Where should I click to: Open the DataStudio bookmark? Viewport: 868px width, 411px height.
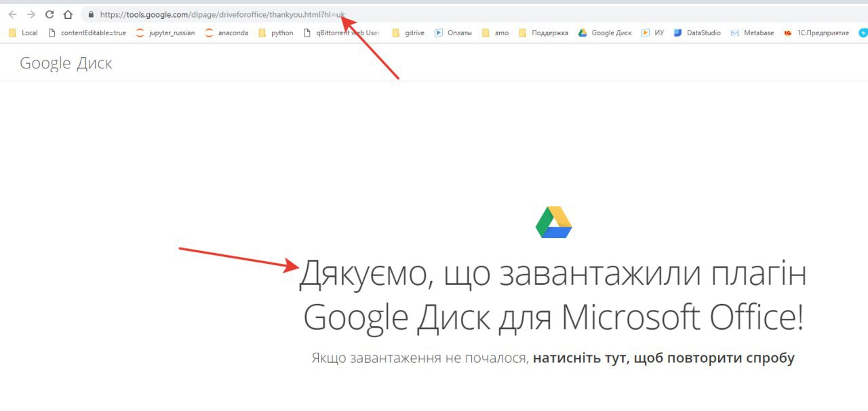pyautogui.click(x=697, y=33)
